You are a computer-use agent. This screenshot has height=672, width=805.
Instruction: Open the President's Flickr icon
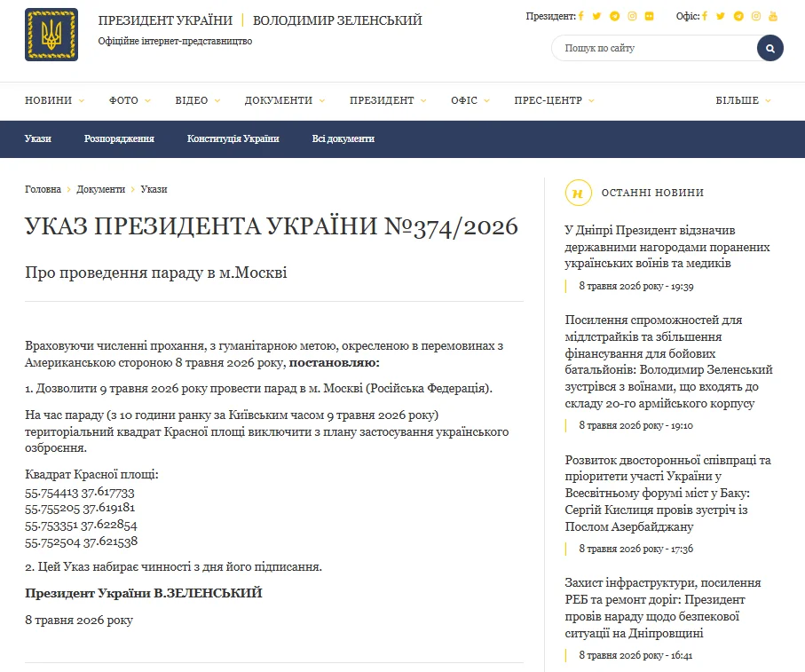(650, 17)
